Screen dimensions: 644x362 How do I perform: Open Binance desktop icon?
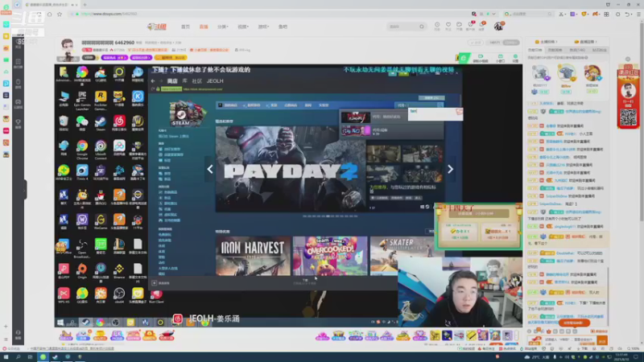pos(119,271)
